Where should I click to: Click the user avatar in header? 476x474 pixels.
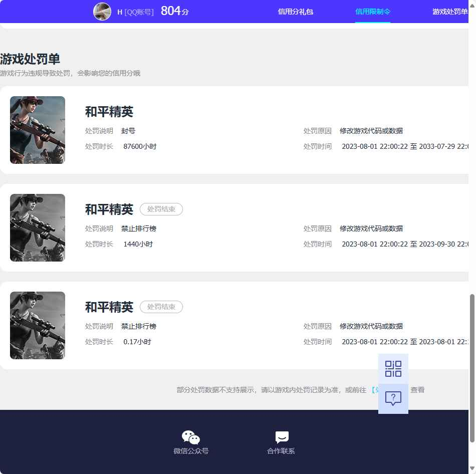102,12
